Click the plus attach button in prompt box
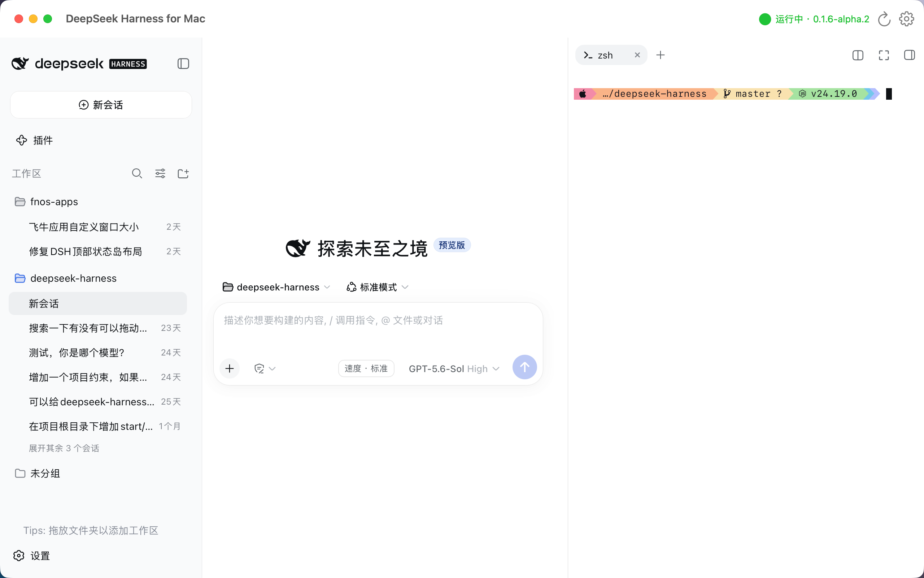This screenshot has height=578, width=924. pos(230,368)
